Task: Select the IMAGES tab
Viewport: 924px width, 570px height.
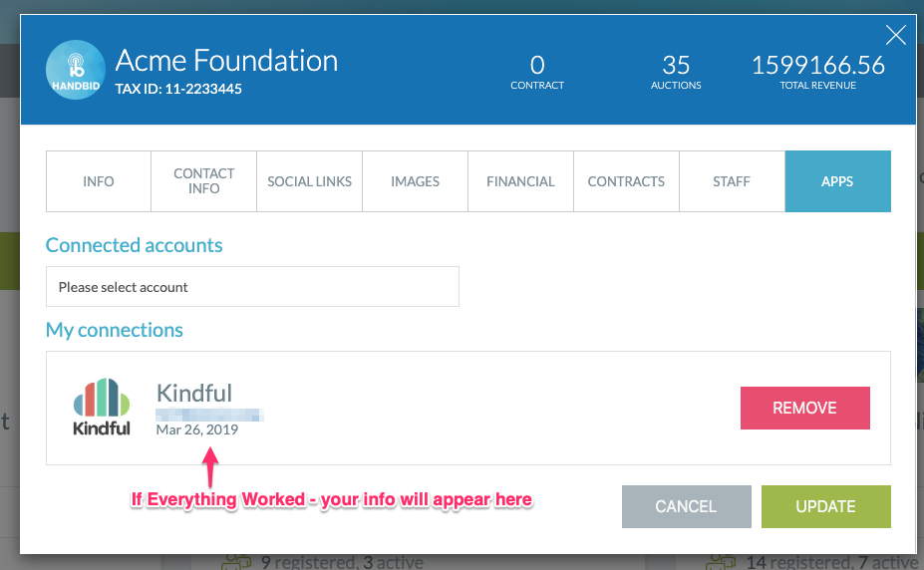Action: tap(415, 181)
